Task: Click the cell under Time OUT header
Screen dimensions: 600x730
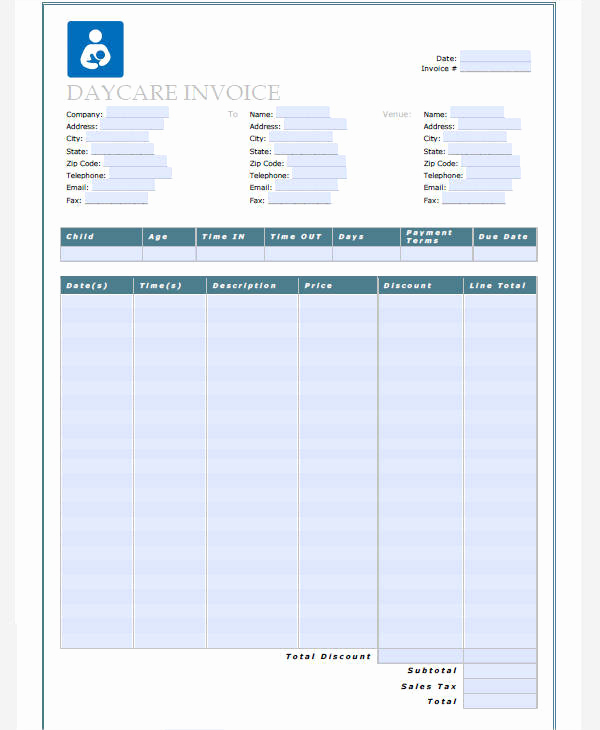Action: click(298, 253)
